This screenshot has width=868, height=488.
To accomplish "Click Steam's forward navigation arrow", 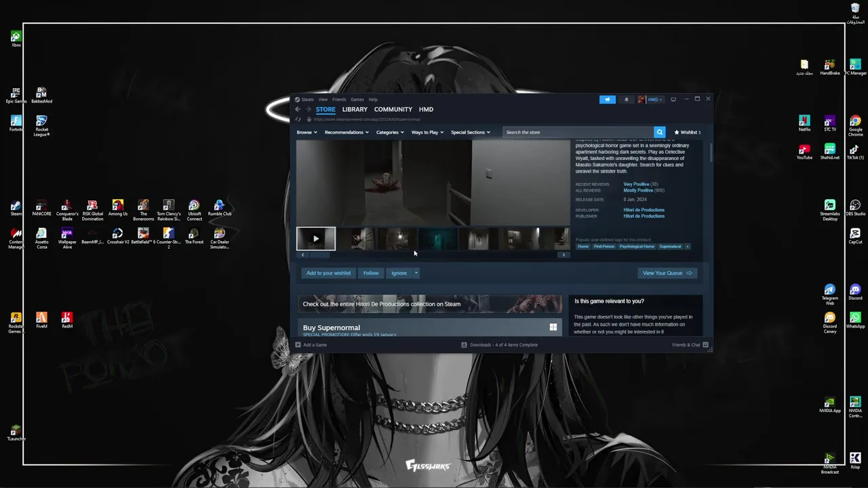I will (x=308, y=109).
